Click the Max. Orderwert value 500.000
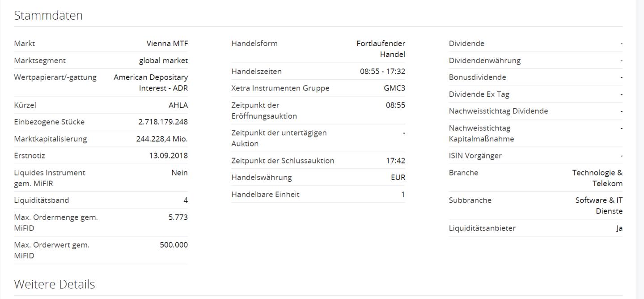This screenshot has height=299, width=644. click(x=174, y=245)
